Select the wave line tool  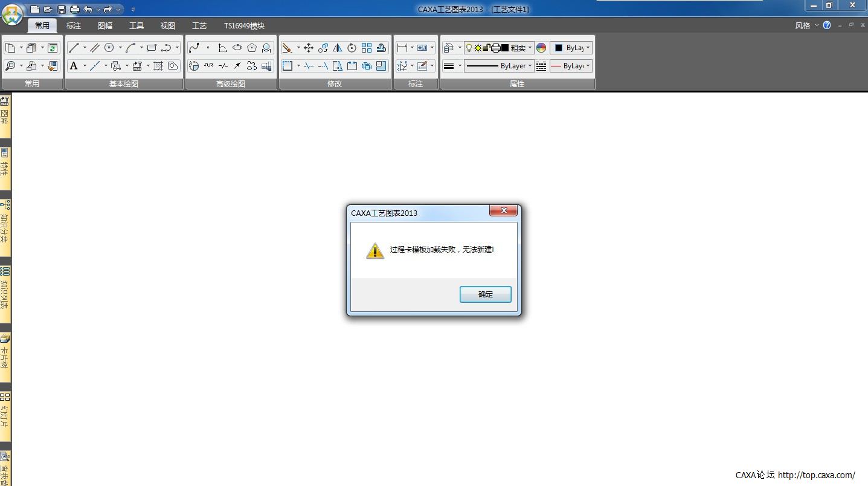[x=208, y=66]
